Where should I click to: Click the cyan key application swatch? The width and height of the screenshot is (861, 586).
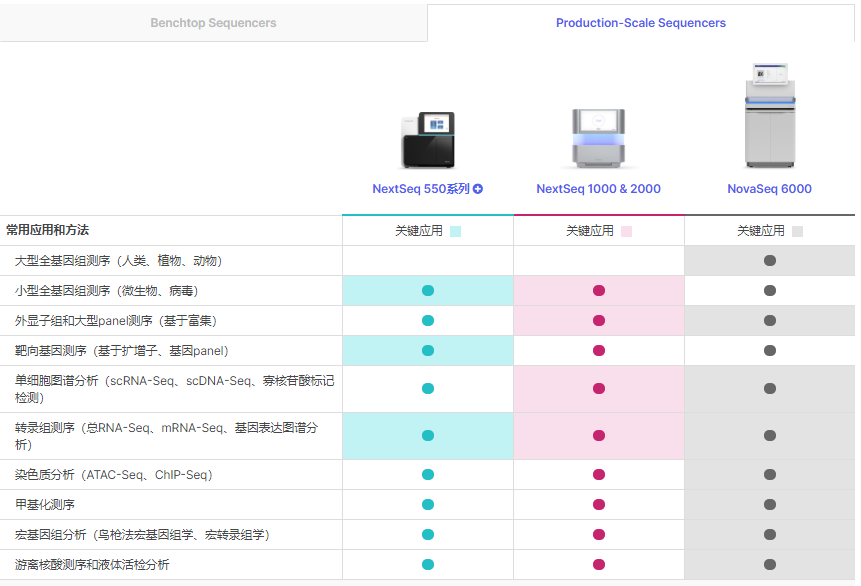point(456,231)
